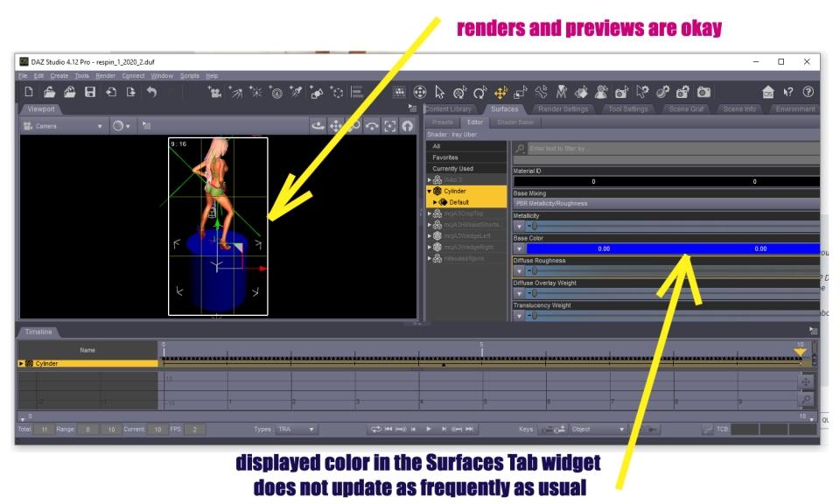Select the Rotate tool
840x504 pixels.
tap(480, 93)
